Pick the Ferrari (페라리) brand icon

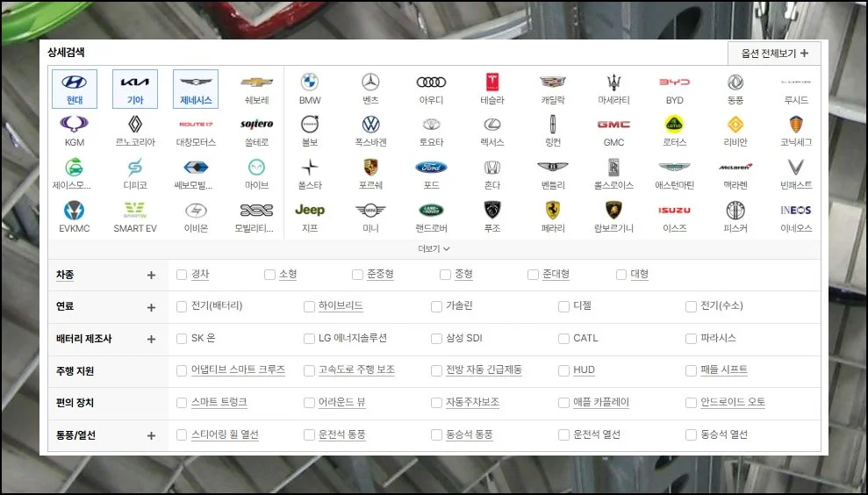[x=552, y=210]
